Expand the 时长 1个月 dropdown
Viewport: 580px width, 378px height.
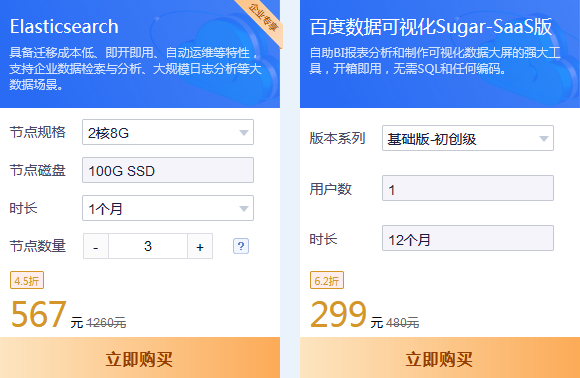[x=168, y=208]
